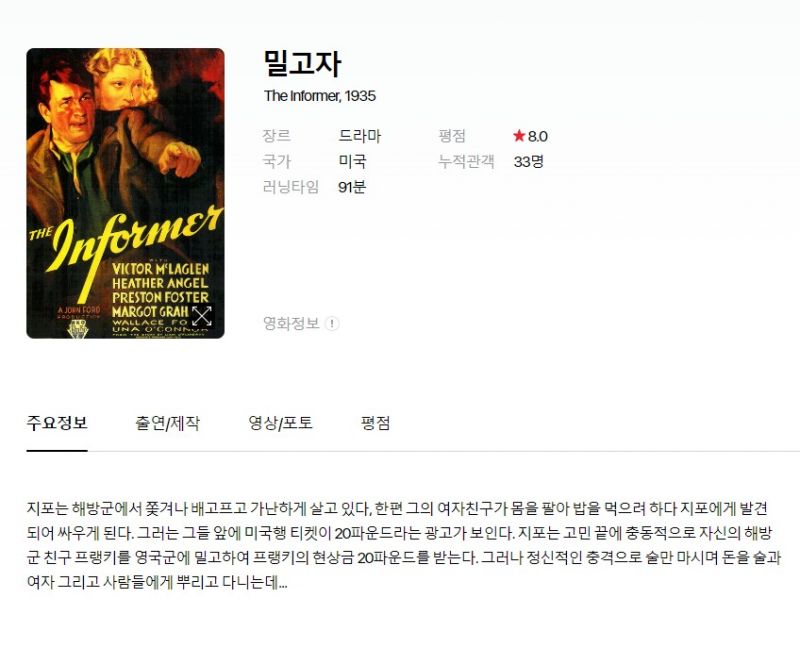Viewport: 800px width, 648px height.
Task: Open the info icon beside 영화정보
Action: pyautogui.click(x=332, y=323)
